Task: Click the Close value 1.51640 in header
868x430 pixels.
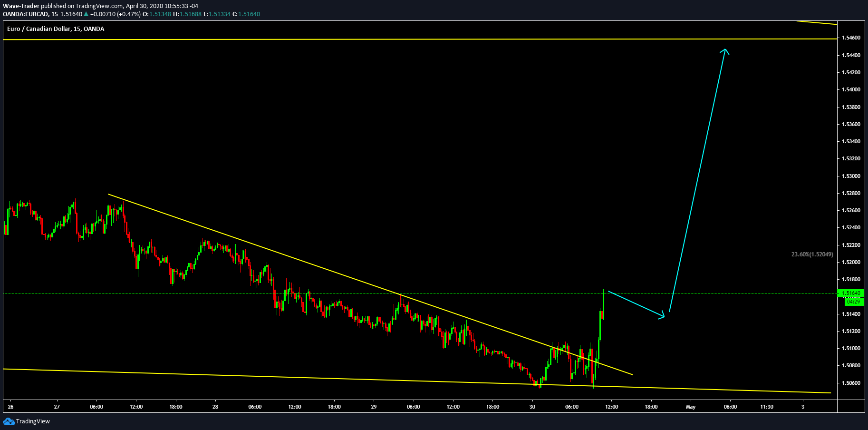Action: pyautogui.click(x=249, y=14)
